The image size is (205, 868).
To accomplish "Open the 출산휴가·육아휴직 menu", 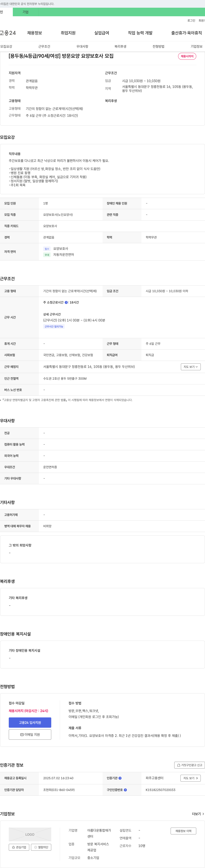I will (186, 33).
